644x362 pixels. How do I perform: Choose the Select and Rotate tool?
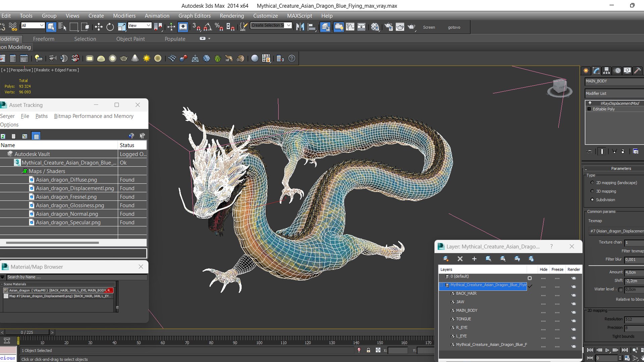(x=110, y=27)
